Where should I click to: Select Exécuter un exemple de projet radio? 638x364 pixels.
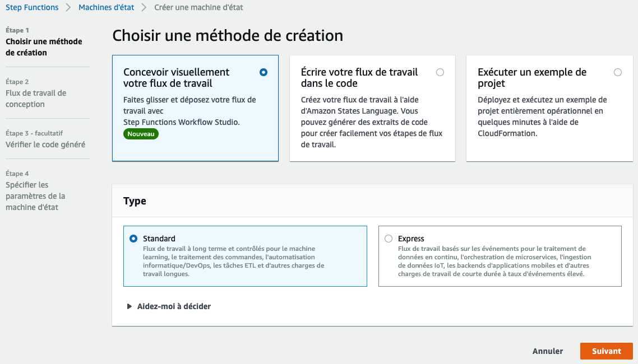click(x=618, y=72)
